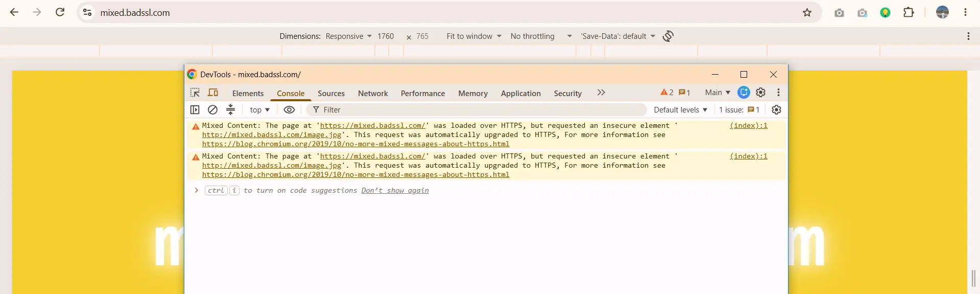
Task: Toggle the device toolbar icon in DevTools
Action: [x=213, y=93]
